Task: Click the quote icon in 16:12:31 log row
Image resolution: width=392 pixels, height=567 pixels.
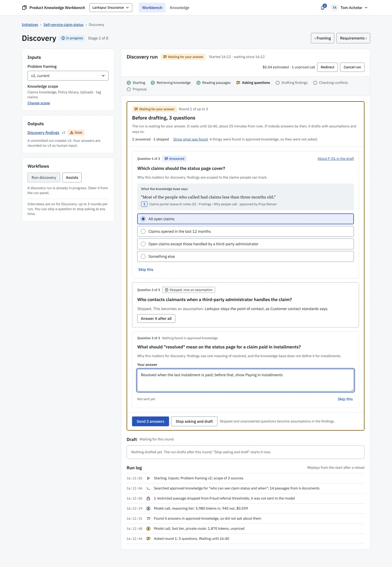Action: [148, 519]
